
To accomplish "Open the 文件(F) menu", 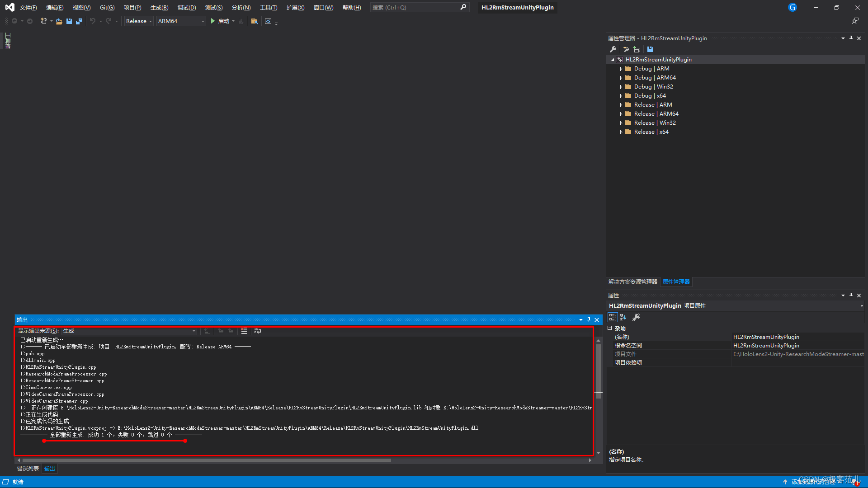I will click(28, 8).
